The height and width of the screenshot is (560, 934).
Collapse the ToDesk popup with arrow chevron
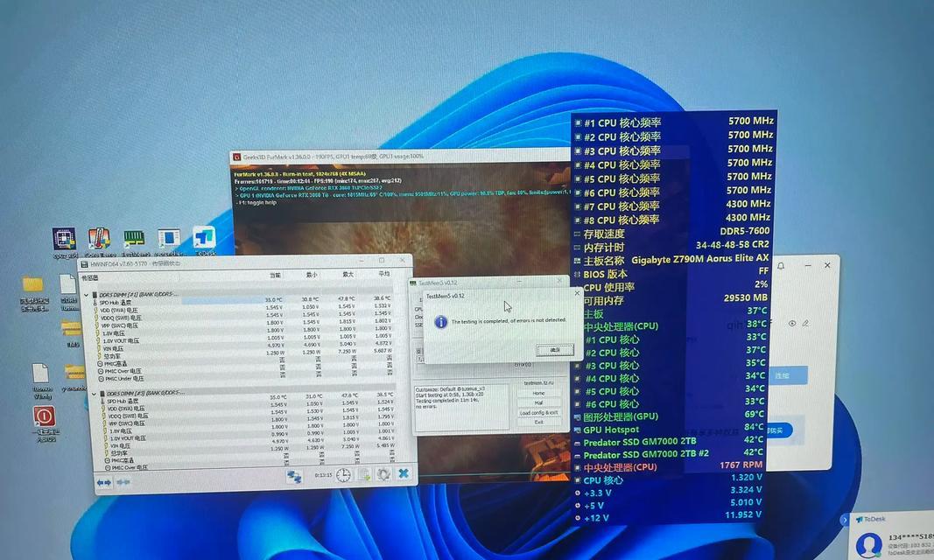844,520
